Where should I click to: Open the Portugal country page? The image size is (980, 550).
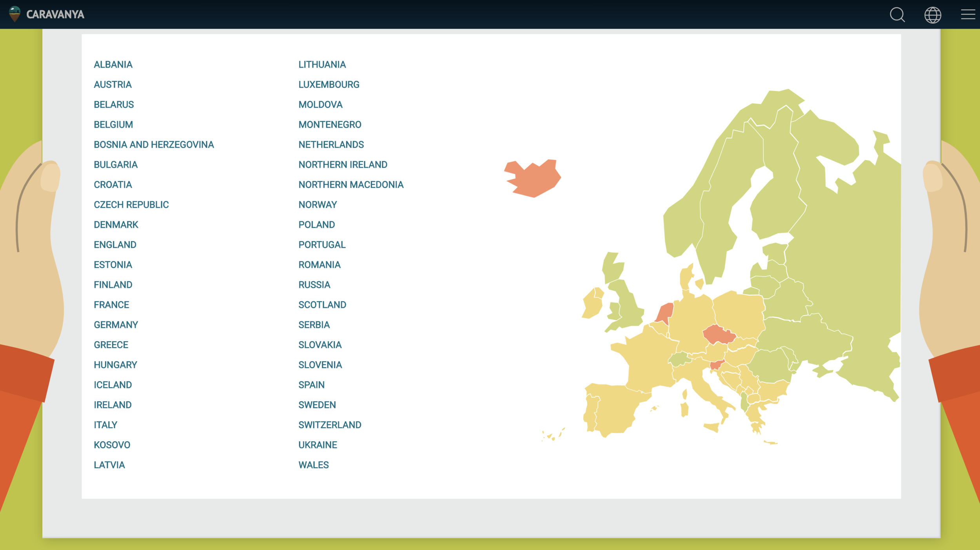pyautogui.click(x=321, y=244)
